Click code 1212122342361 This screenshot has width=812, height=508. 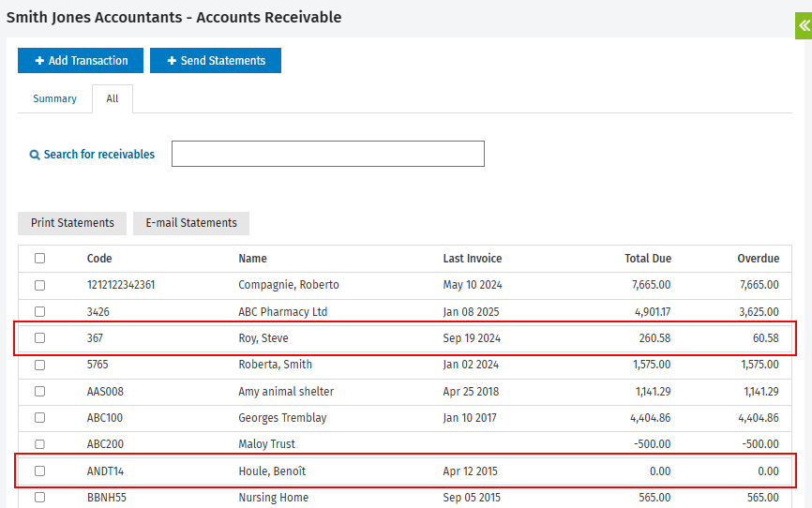121,285
